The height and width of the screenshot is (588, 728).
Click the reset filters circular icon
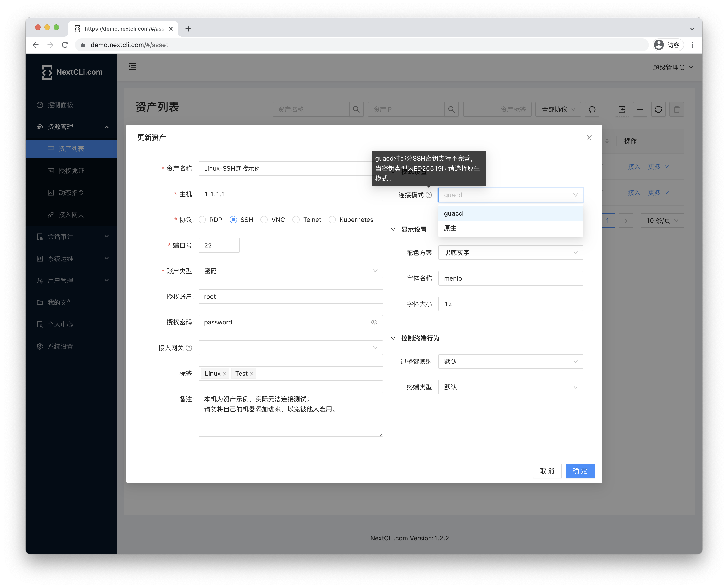pos(592,109)
